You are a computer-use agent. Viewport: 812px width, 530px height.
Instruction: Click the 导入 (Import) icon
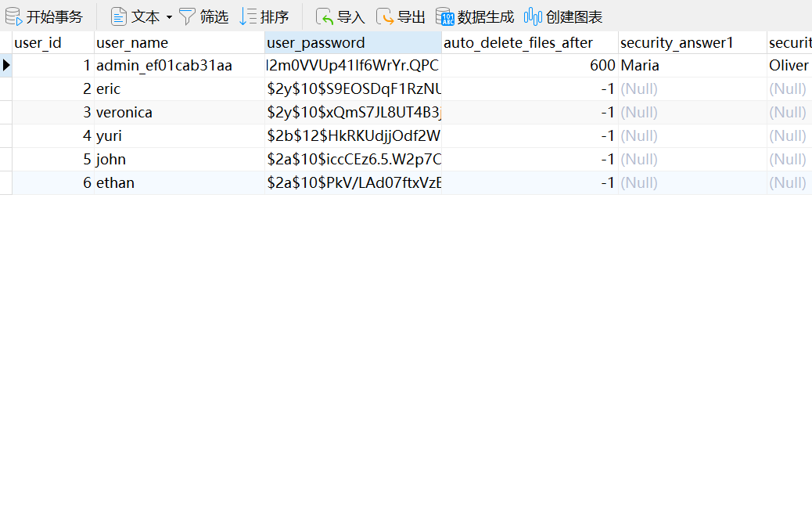coord(325,16)
